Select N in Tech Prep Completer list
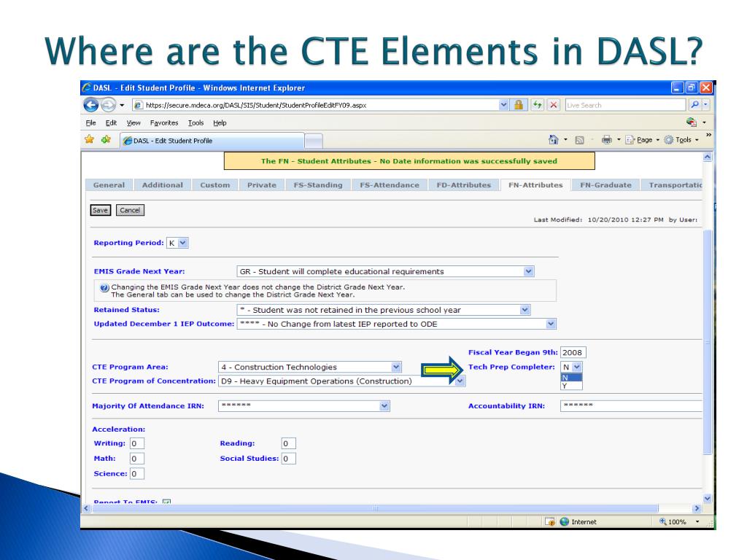Screen dimensions: 747x560 571,378
